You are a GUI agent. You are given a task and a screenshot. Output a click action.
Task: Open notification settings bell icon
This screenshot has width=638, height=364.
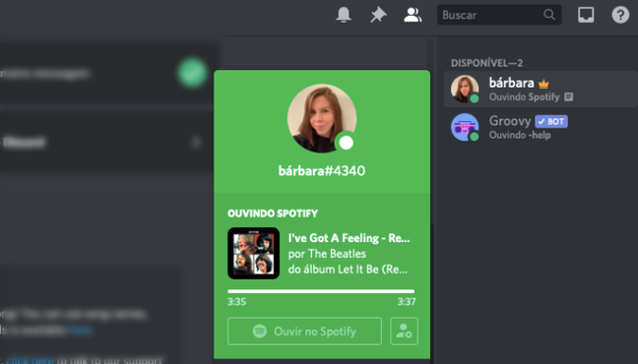tap(344, 15)
